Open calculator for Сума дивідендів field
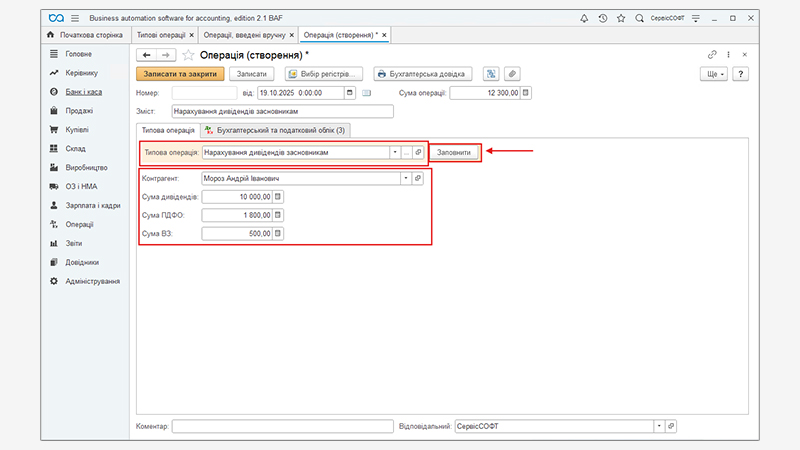The image size is (800, 450). [279, 197]
